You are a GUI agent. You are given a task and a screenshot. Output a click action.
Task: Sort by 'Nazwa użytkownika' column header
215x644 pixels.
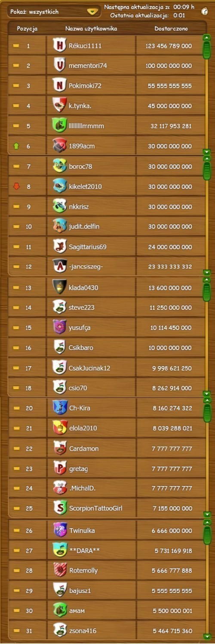coord(91,29)
